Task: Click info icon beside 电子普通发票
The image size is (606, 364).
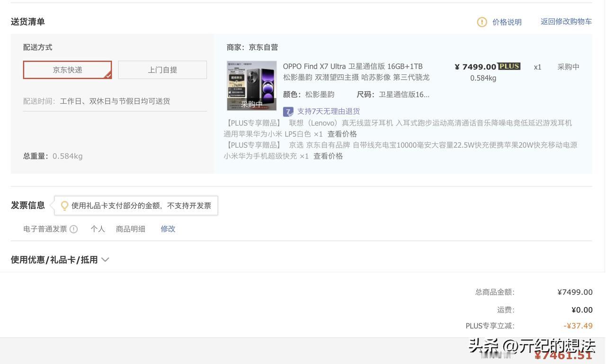Action: [x=73, y=229]
